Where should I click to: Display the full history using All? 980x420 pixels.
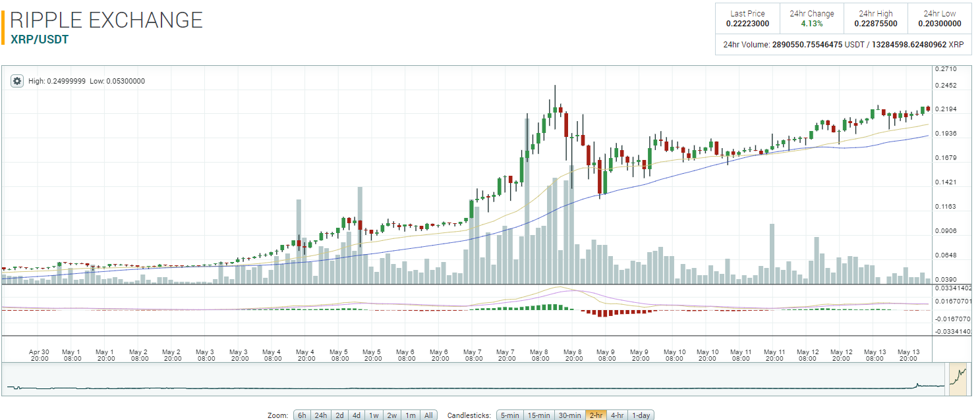[428, 415]
